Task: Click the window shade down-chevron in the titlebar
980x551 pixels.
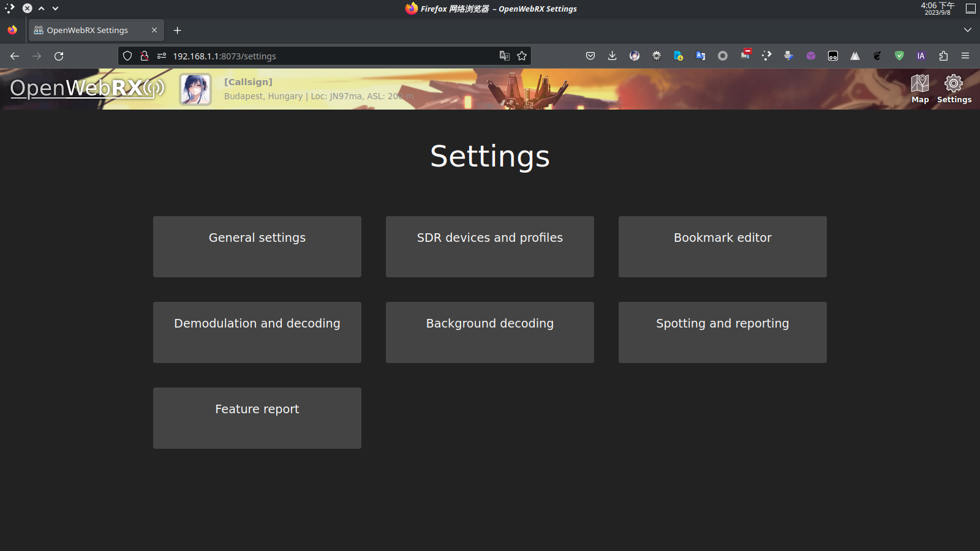Action: point(55,9)
